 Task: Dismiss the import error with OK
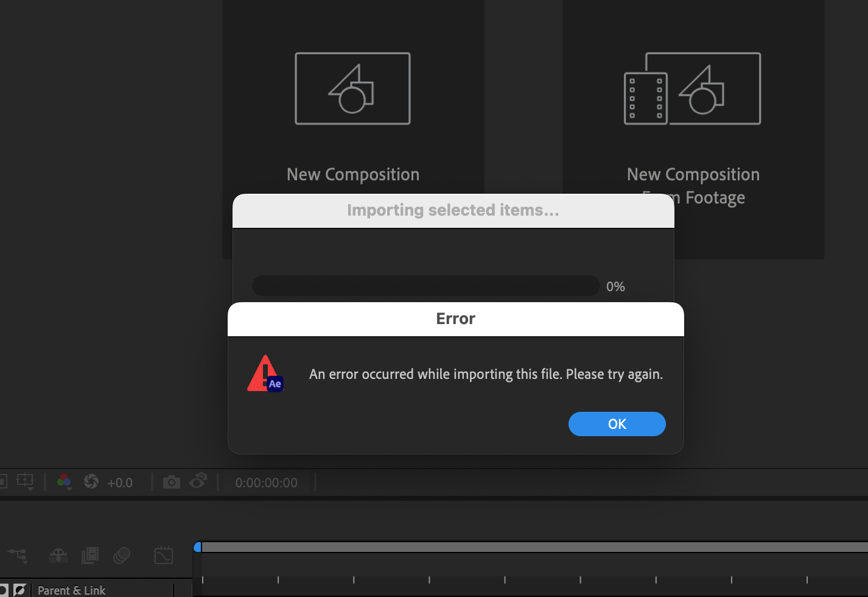(617, 424)
